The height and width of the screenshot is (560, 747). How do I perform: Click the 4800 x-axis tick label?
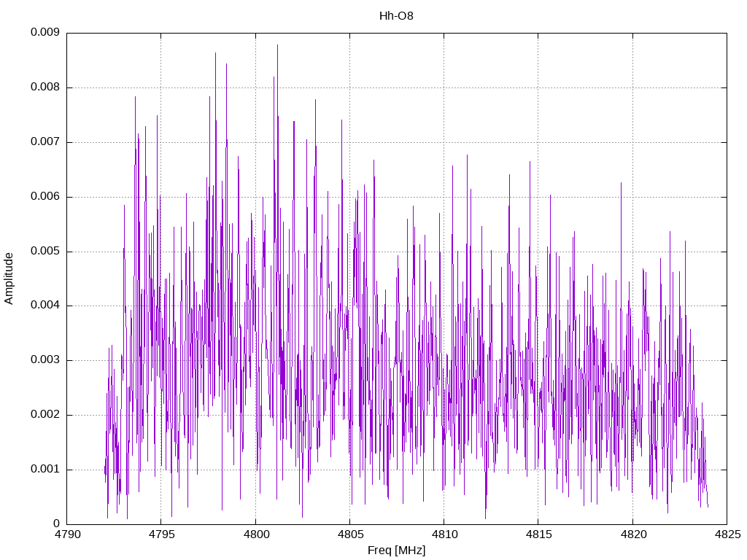click(x=256, y=534)
